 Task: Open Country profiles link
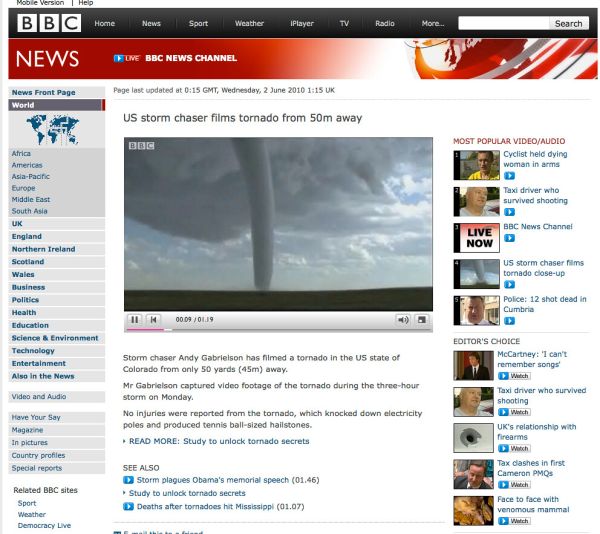tap(56, 455)
